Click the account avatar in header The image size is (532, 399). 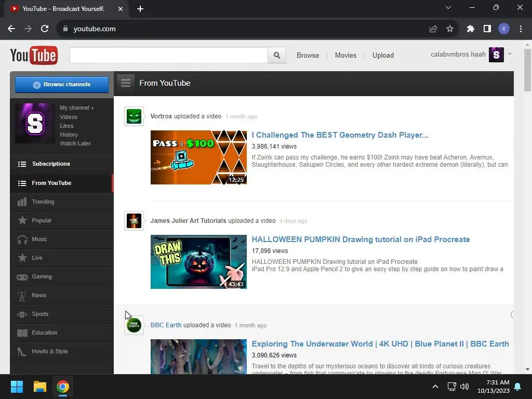496,55
